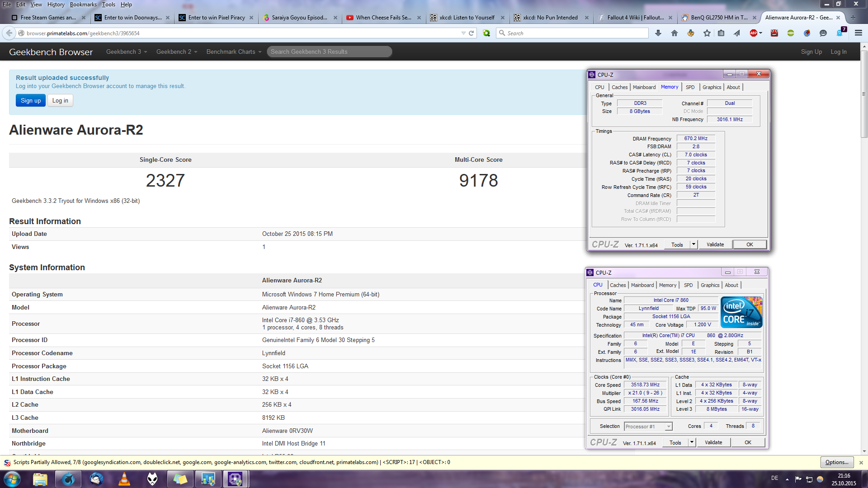
Task: Open the hamburger menu button
Action: click(859, 33)
